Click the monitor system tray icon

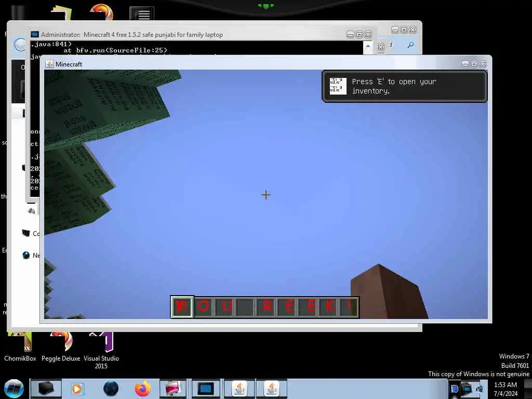pyautogui.click(x=467, y=389)
